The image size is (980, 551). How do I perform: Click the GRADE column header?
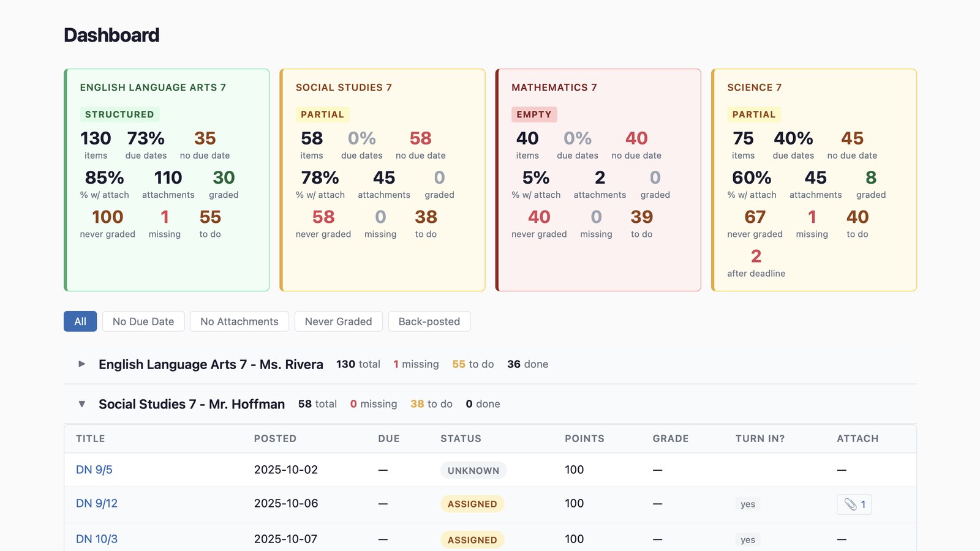[671, 438]
